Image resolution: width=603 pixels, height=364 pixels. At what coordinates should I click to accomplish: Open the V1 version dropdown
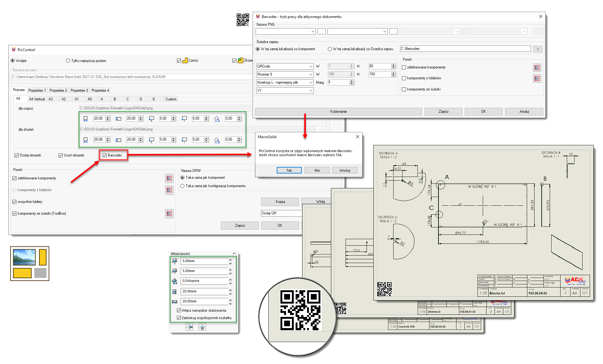click(311, 90)
